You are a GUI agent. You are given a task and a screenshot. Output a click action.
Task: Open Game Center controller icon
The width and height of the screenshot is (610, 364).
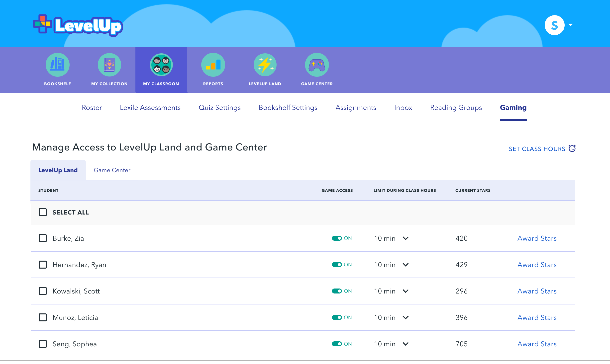pyautogui.click(x=317, y=65)
